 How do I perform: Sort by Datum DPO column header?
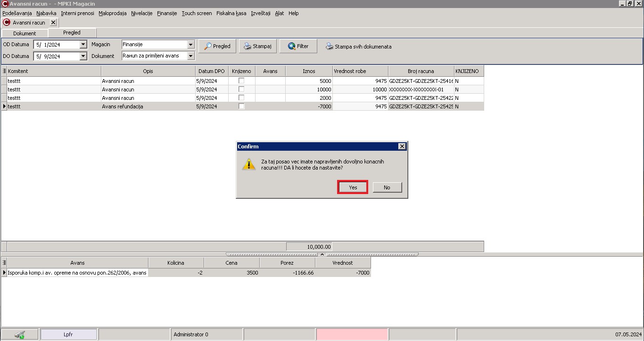coord(212,71)
